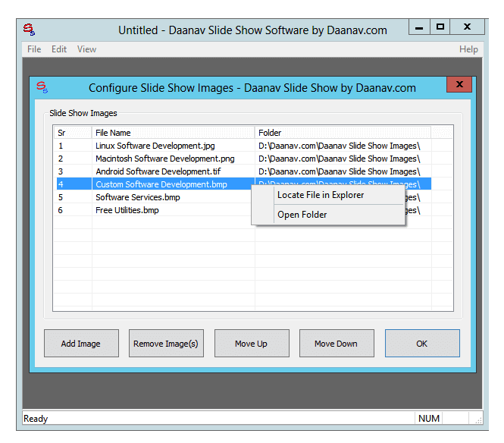504x443 pixels.
Task: Sort by the File Name column header
Action: tap(174, 133)
